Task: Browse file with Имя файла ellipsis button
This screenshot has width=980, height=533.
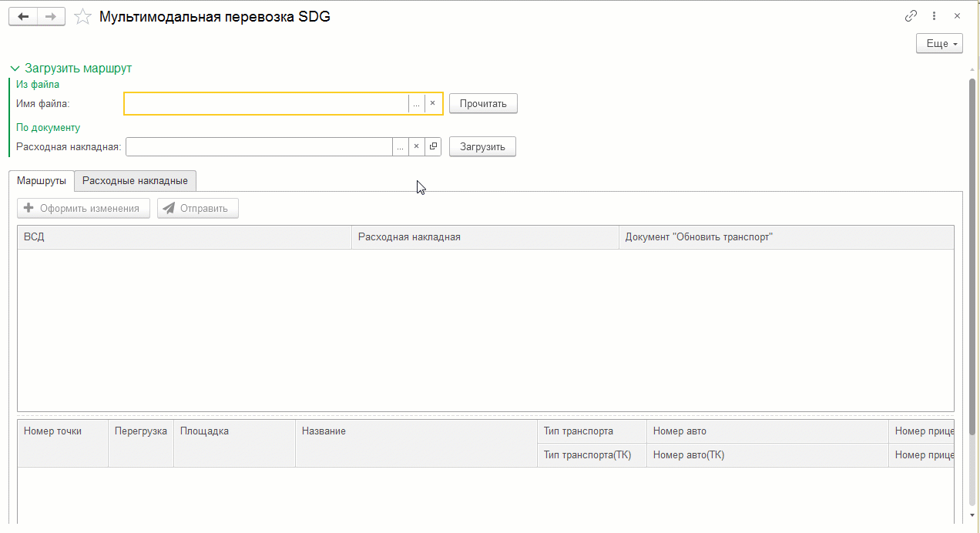Action: point(416,103)
